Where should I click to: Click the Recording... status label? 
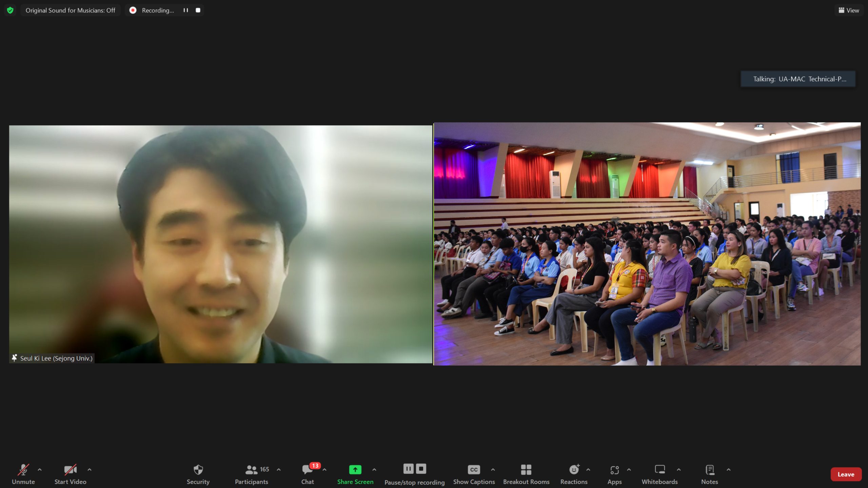coord(158,10)
